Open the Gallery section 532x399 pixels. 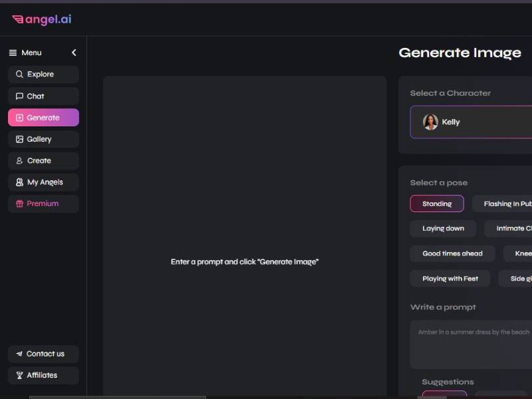[43, 139]
